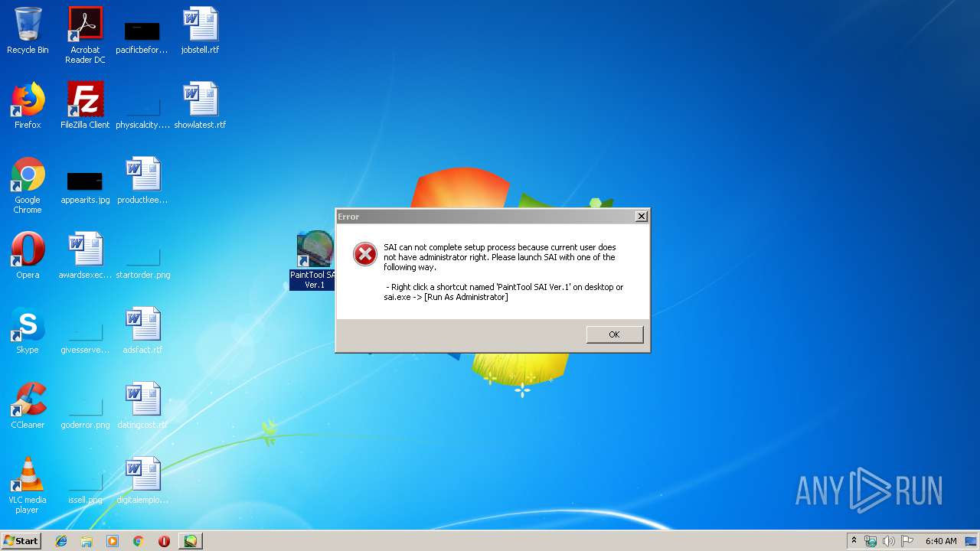This screenshot has height=551, width=980.
Task: Launch Internet Explorer from taskbar
Action: click(61, 541)
